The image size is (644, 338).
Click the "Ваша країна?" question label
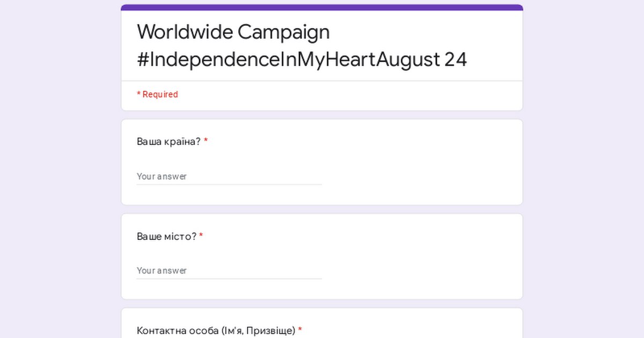click(x=169, y=142)
